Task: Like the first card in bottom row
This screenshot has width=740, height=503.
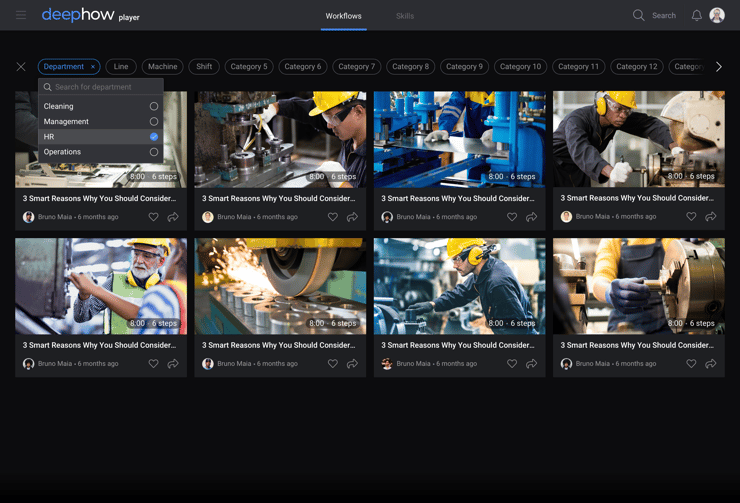Action: 153,364
